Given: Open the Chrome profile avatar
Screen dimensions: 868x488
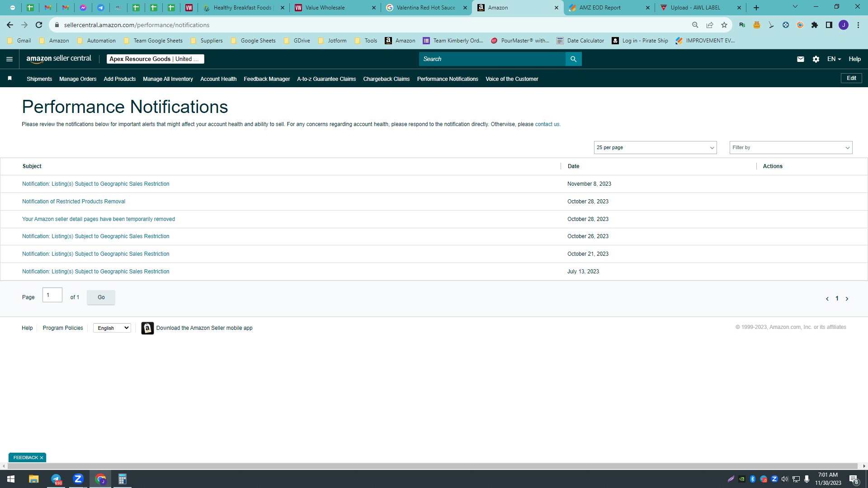Looking at the screenshot, I should coord(844,25).
